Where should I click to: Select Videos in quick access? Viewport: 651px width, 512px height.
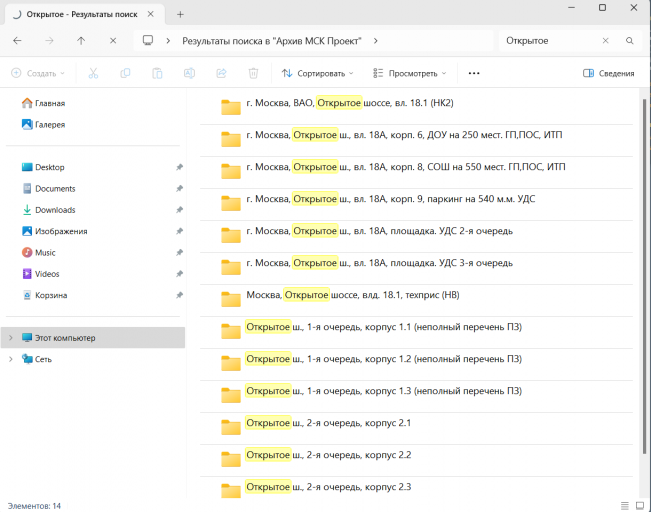point(40,274)
